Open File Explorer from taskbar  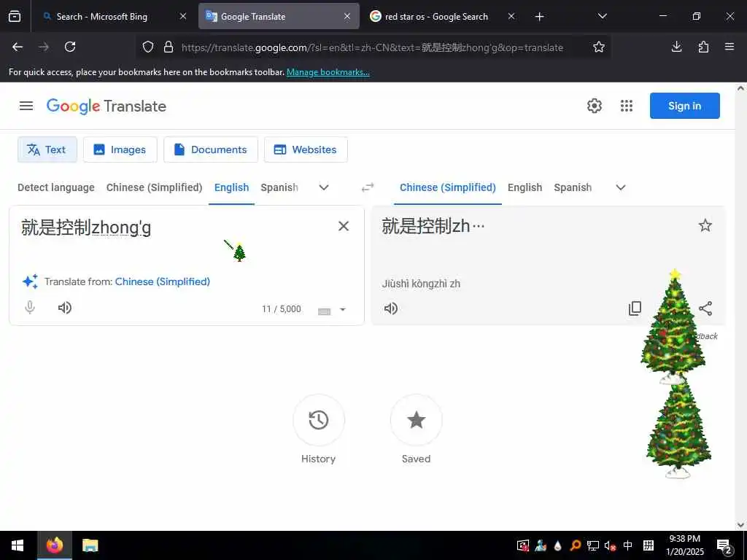click(x=90, y=545)
